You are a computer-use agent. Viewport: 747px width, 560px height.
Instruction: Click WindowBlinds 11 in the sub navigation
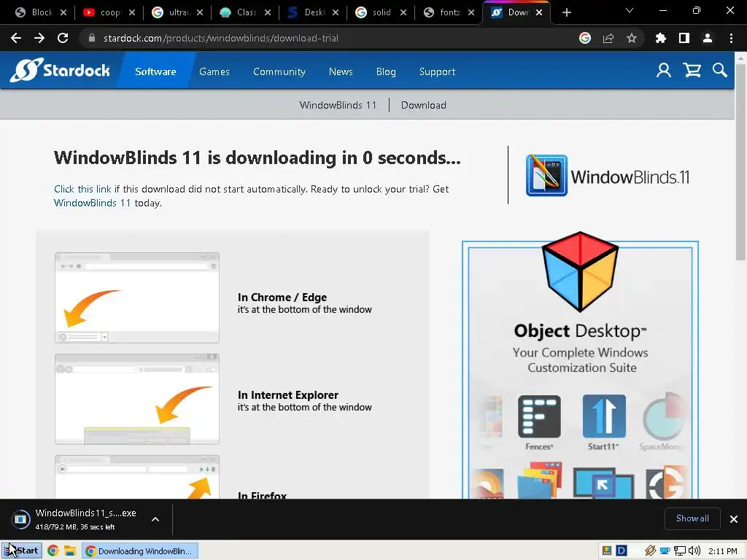338,105
